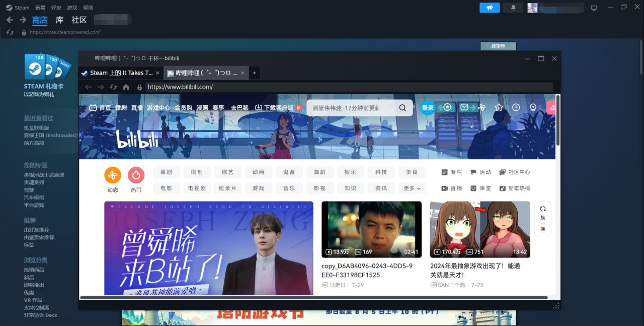
Task: Go back using Steam main window arrow
Action: click(x=10, y=20)
